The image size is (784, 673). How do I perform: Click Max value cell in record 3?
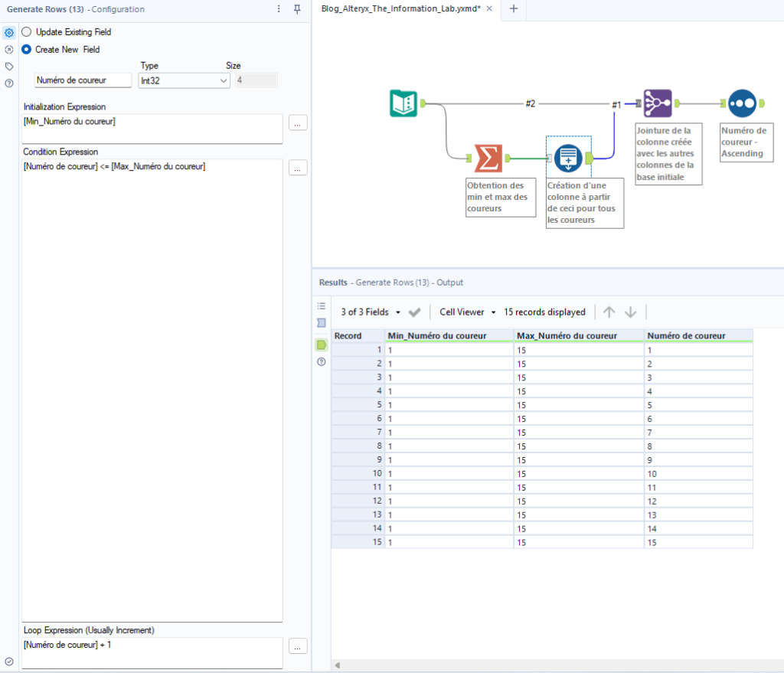[x=579, y=377]
